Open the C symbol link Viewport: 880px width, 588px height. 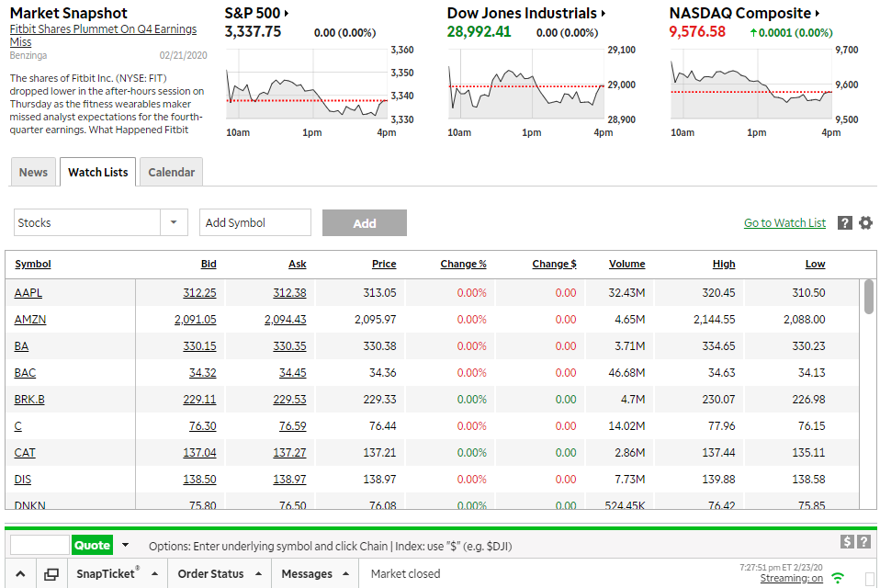pyautogui.click(x=18, y=426)
